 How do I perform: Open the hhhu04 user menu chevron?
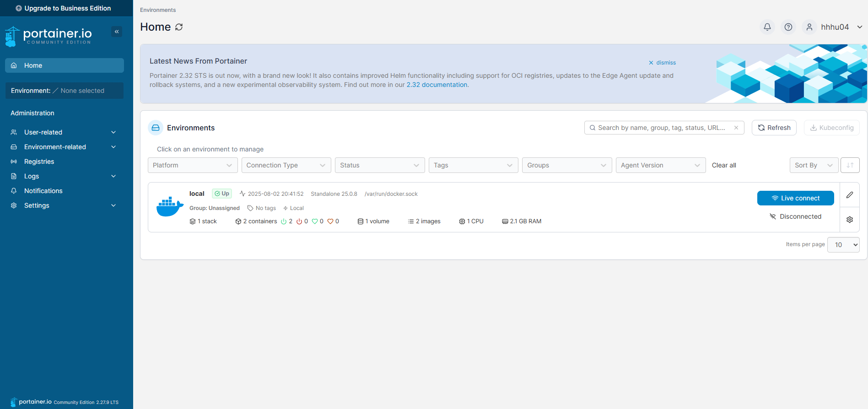click(x=860, y=27)
